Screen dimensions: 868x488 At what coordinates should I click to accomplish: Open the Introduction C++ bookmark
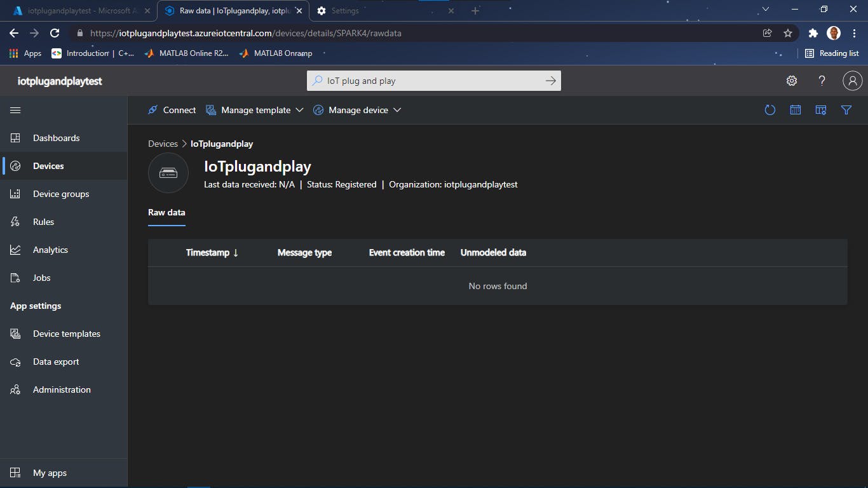[x=93, y=53]
